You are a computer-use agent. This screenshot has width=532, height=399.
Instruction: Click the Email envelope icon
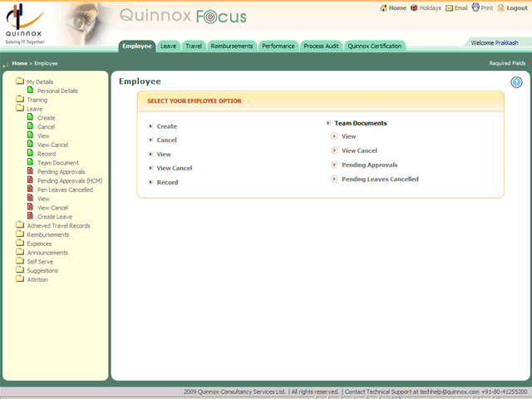pos(450,7)
